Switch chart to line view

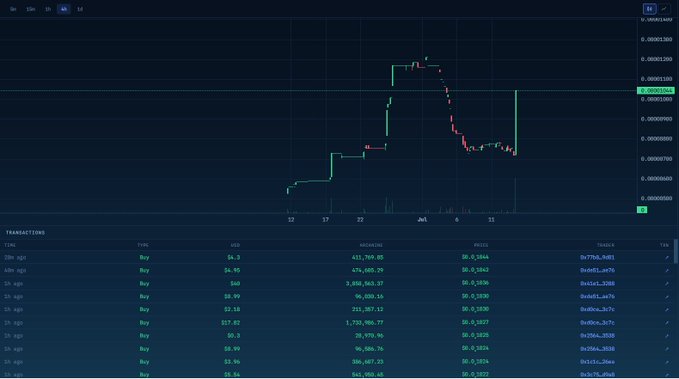663,9
